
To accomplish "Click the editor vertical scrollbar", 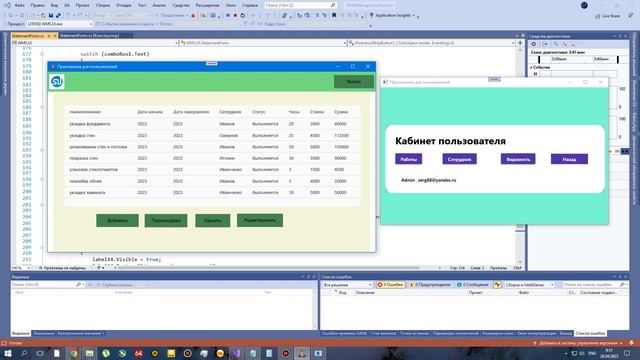I will [x=520, y=155].
